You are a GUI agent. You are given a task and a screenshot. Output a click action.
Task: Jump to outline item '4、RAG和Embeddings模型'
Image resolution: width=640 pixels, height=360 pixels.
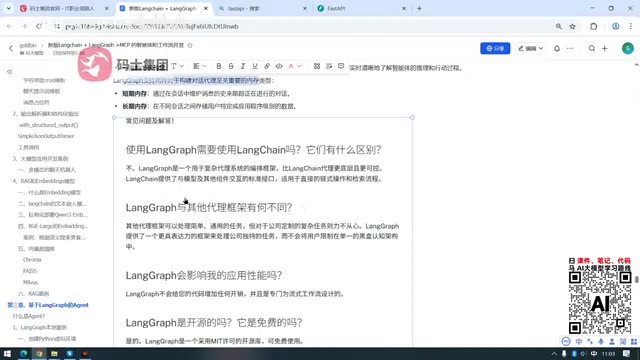(x=44, y=181)
